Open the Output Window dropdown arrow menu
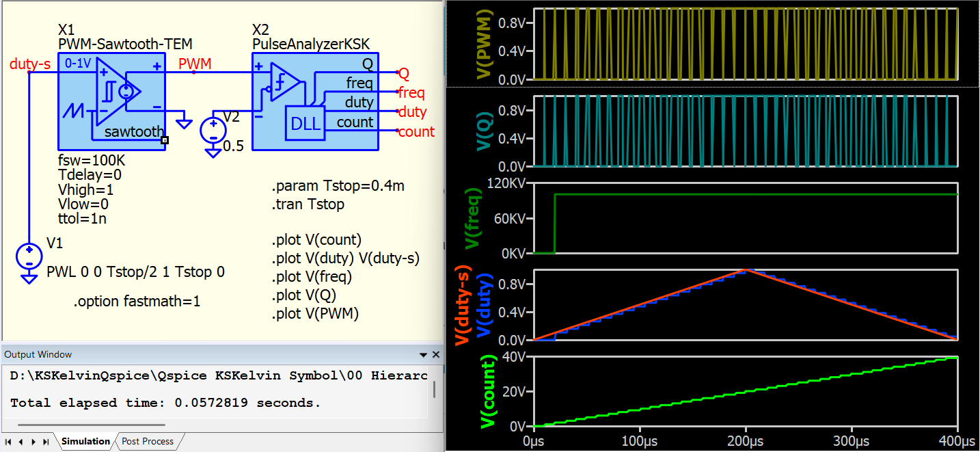 [424, 355]
